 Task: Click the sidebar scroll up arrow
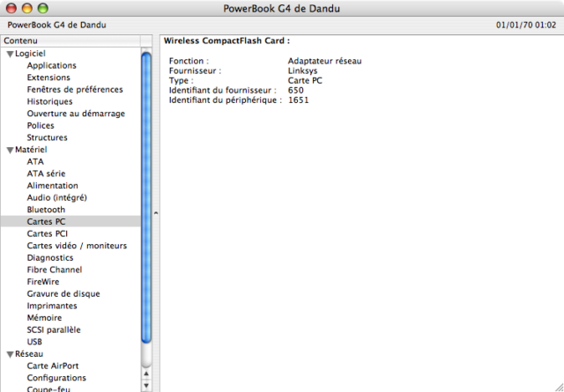tap(146, 374)
